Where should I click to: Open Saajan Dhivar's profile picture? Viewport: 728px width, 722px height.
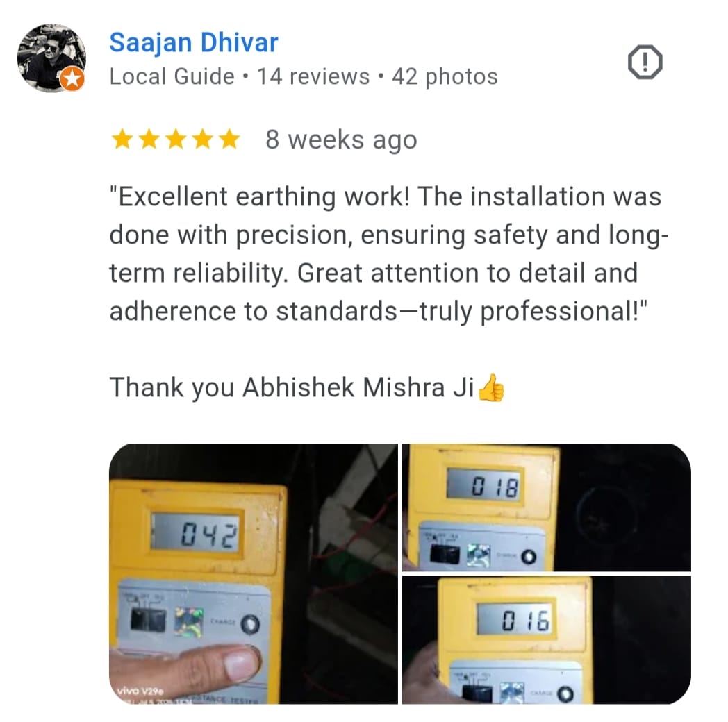[x=51, y=58]
